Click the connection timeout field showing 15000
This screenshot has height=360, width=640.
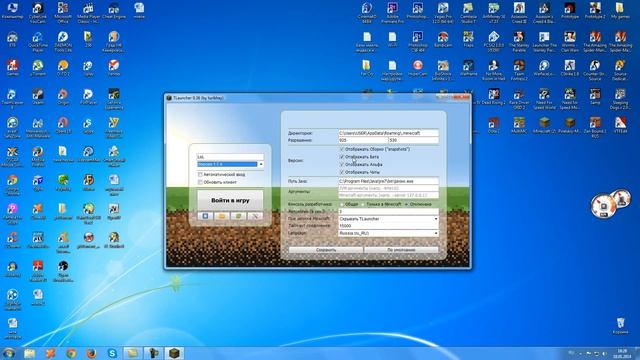pyautogui.click(x=388, y=226)
